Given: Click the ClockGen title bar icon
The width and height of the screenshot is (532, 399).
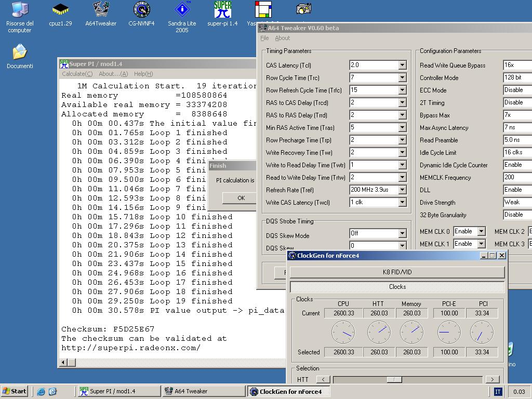Looking at the screenshot, I should (x=292, y=256).
